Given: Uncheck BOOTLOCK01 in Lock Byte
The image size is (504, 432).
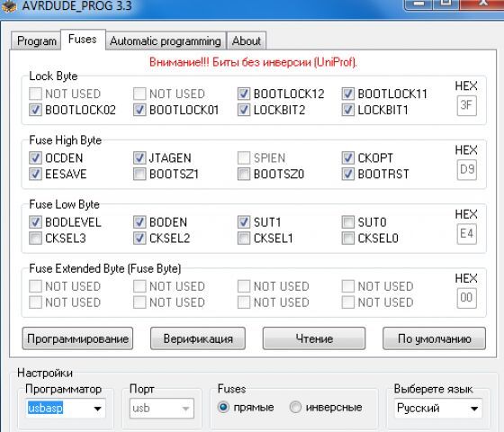Looking at the screenshot, I should (x=139, y=110).
